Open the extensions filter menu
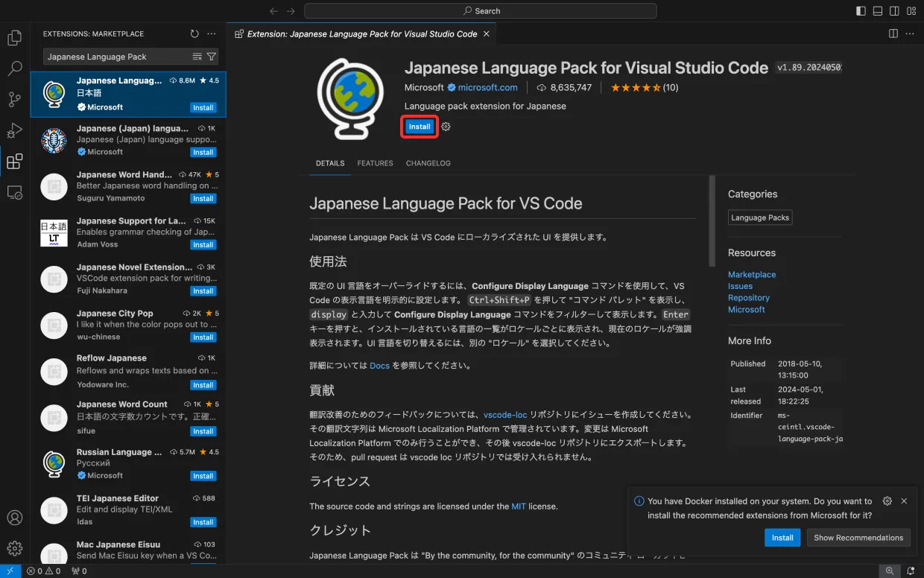Image resolution: width=924 pixels, height=578 pixels. pos(212,57)
